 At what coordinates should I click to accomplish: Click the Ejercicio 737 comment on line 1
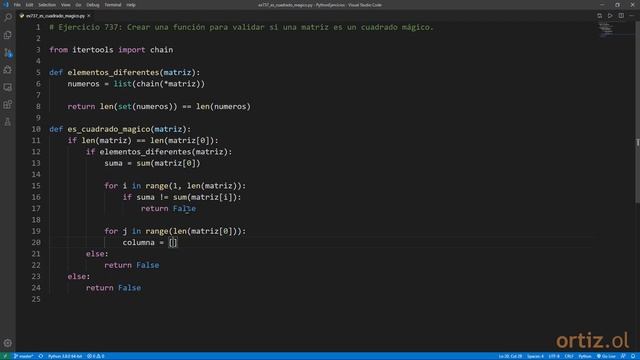point(241,27)
